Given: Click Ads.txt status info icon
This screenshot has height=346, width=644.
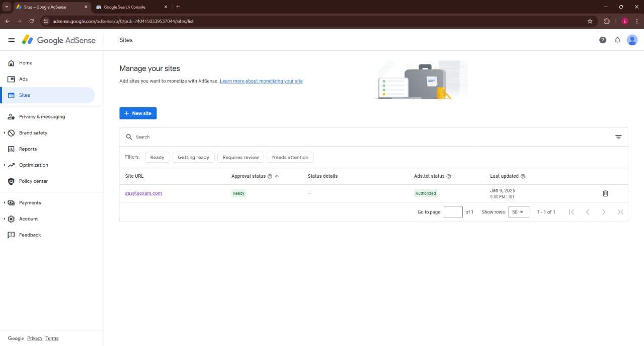Looking at the screenshot, I should (449, 176).
